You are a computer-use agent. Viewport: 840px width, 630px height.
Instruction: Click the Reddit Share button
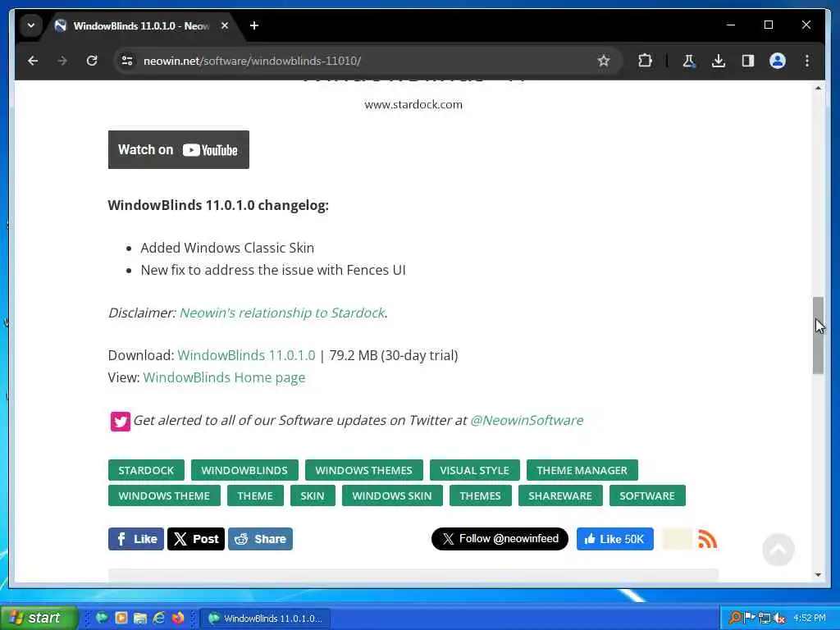click(260, 539)
